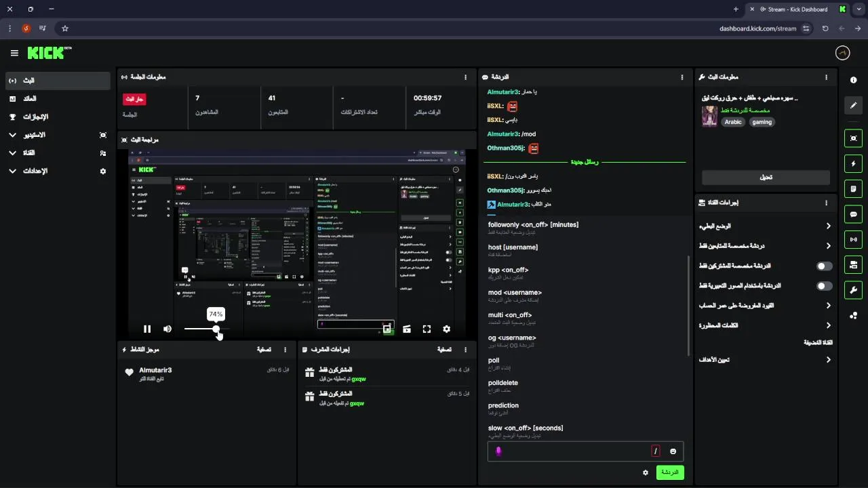Open the Achievements page in left sidebar
Screen dimensions: 868x488
(x=58, y=117)
